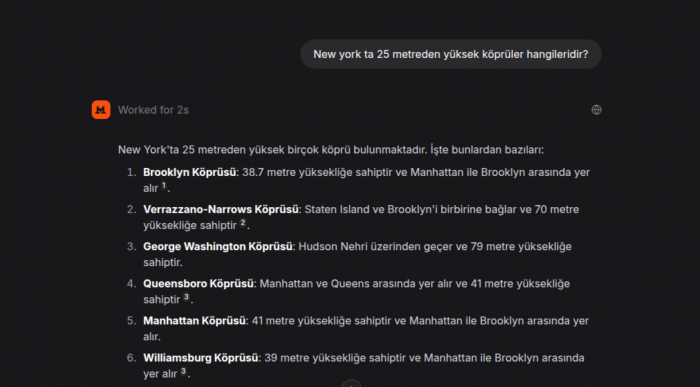Image resolution: width=700 pixels, height=387 pixels.
Task: Click the bold 'Queensboro Köprüsü' heading
Action: (x=198, y=283)
